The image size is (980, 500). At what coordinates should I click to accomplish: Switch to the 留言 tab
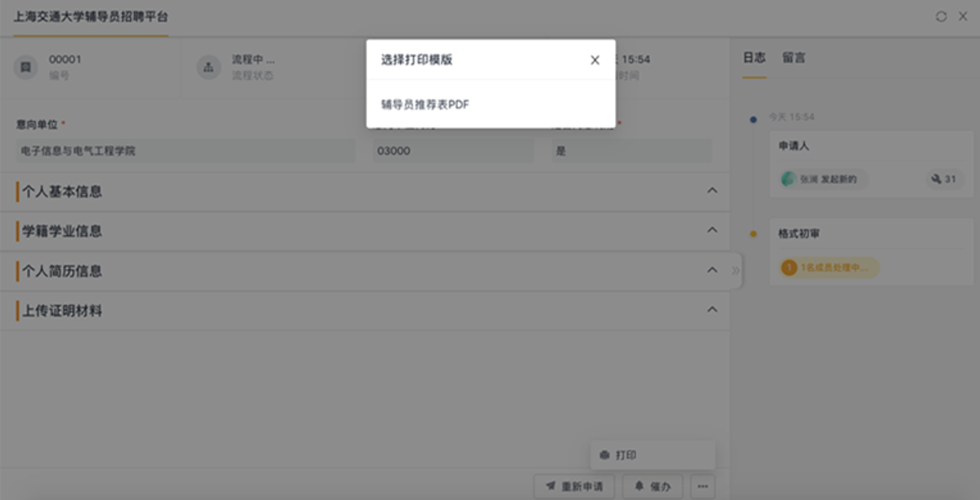point(793,58)
